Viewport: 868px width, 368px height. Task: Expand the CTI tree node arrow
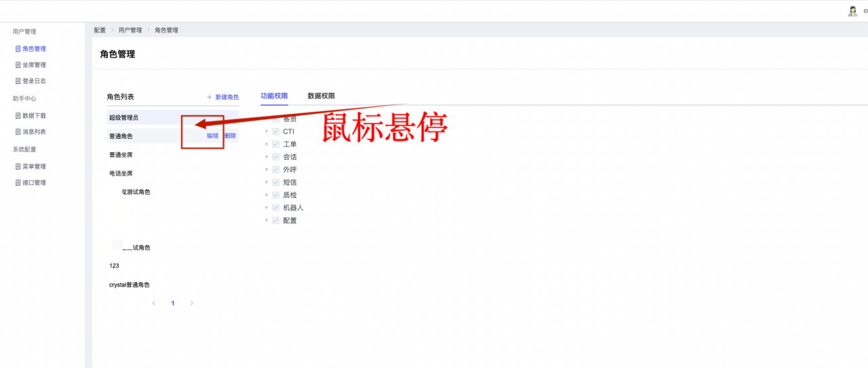[x=267, y=131]
